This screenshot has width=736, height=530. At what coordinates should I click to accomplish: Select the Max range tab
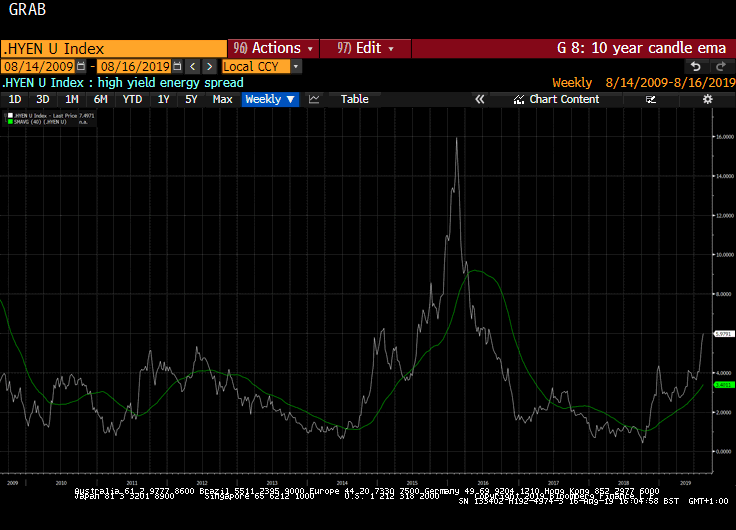pos(222,99)
